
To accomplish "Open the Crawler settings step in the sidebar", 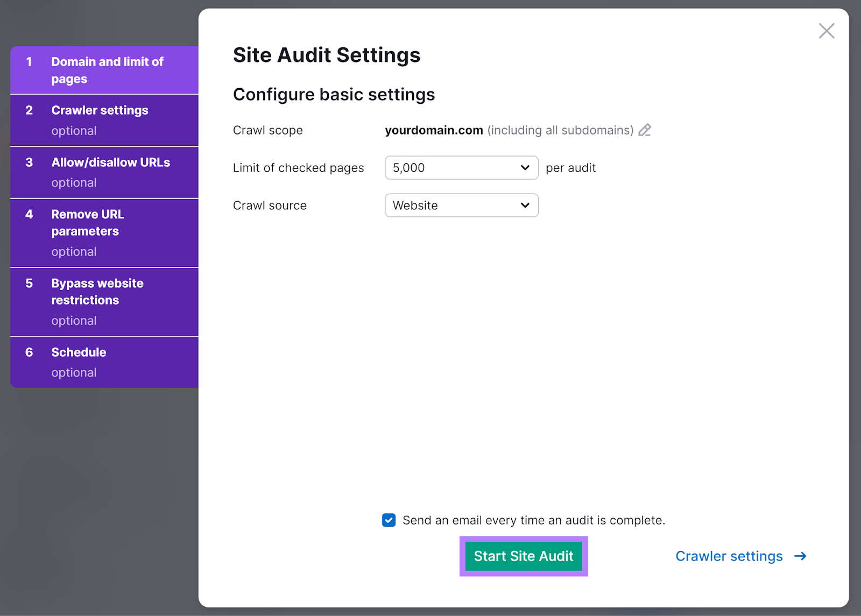I will click(x=104, y=119).
